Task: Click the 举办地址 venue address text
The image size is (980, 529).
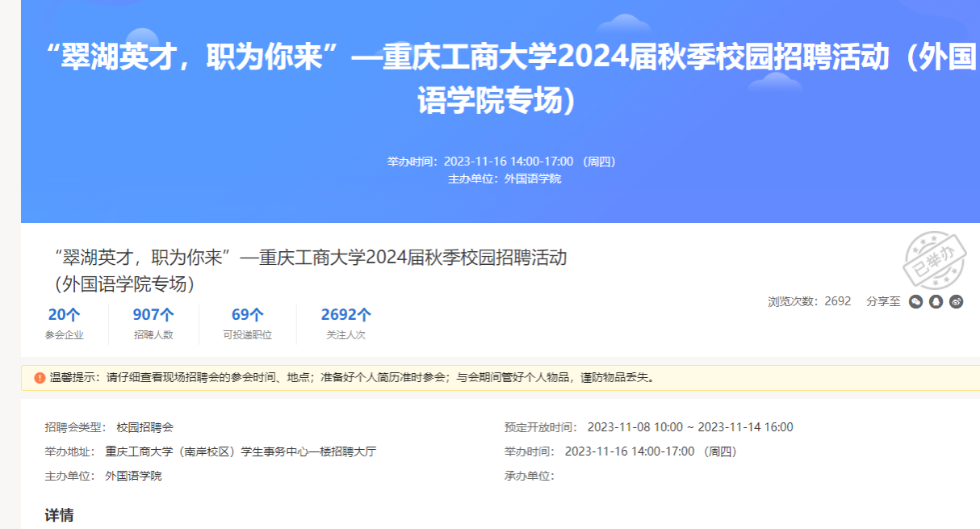Action: [x=240, y=451]
